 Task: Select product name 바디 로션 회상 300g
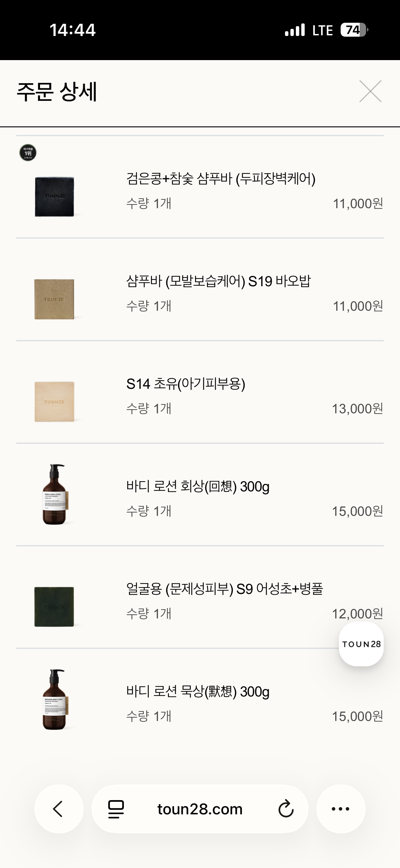(198, 486)
